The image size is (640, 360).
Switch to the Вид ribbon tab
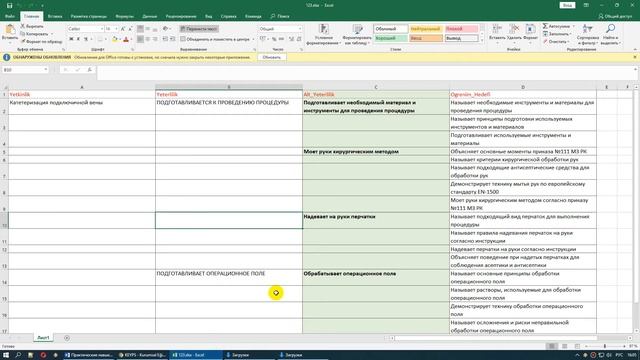pos(209,16)
